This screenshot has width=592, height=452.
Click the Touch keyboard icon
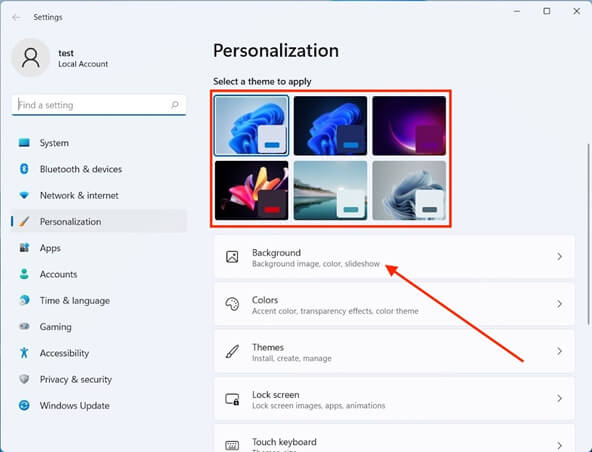tap(232, 445)
